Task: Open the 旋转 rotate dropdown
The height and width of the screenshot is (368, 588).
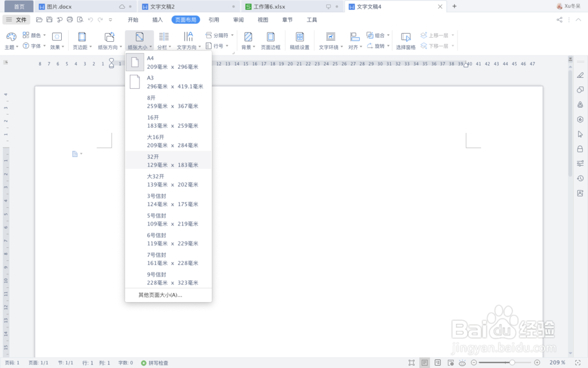Action: coord(378,46)
